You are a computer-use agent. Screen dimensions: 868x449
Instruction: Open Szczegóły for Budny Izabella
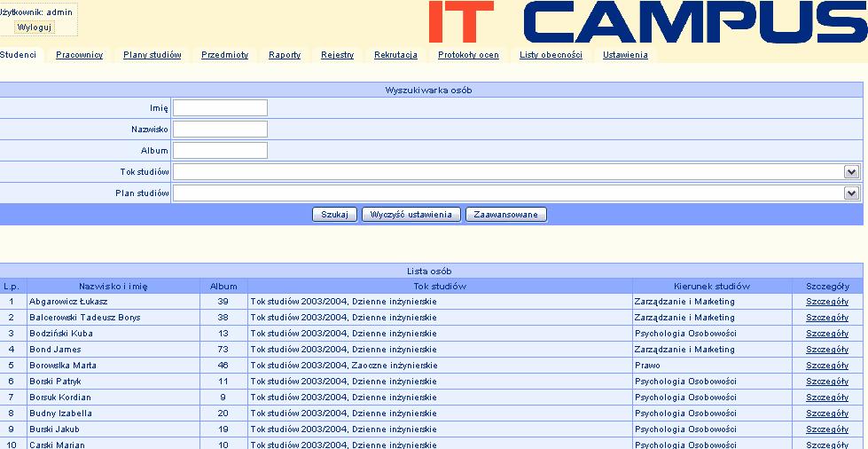tap(827, 414)
